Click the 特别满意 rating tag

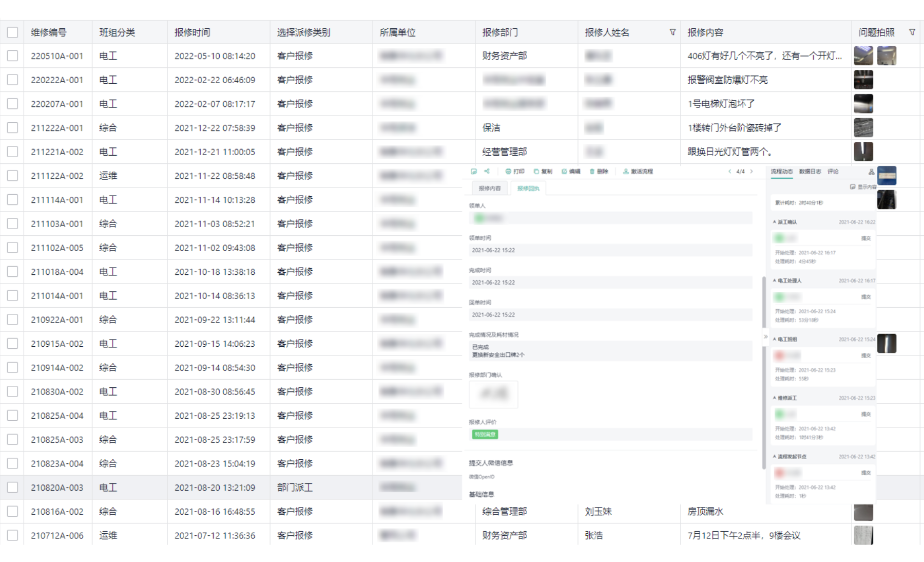(x=485, y=435)
